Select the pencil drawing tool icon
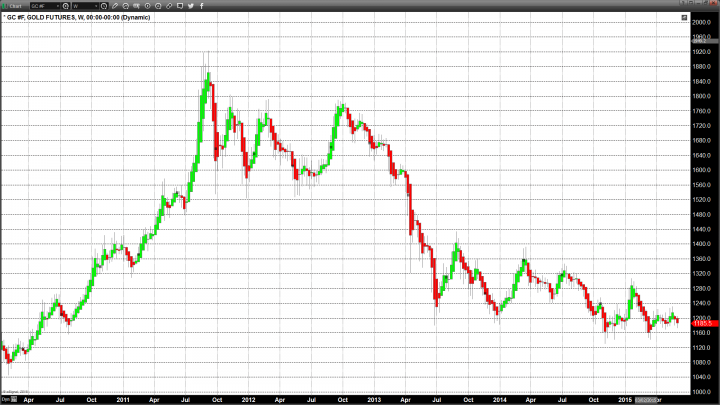The width and height of the screenshot is (720, 405). click(x=115, y=6)
